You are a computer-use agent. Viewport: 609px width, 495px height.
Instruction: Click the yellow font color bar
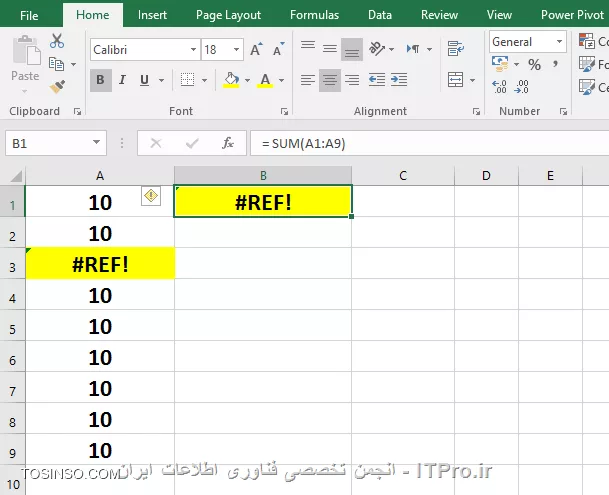(x=265, y=86)
